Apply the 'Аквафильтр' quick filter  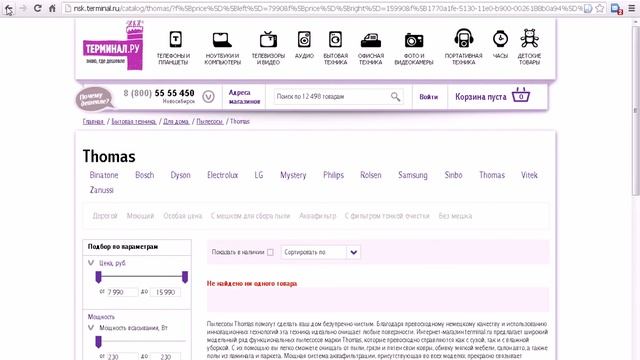(318, 216)
